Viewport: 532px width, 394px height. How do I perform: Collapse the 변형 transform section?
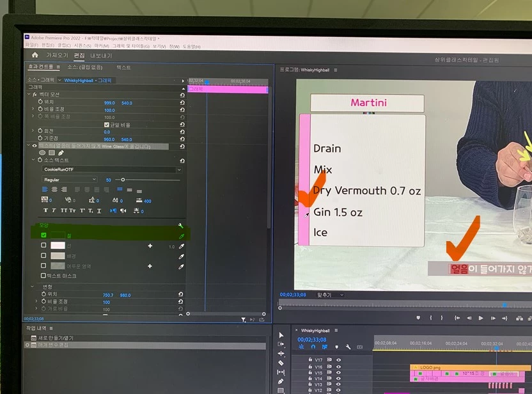(x=33, y=287)
